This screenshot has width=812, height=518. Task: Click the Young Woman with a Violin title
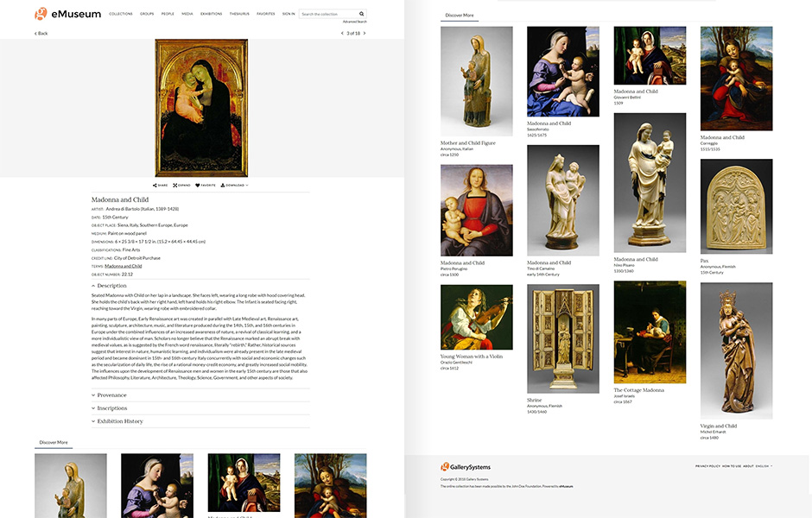coord(472,357)
